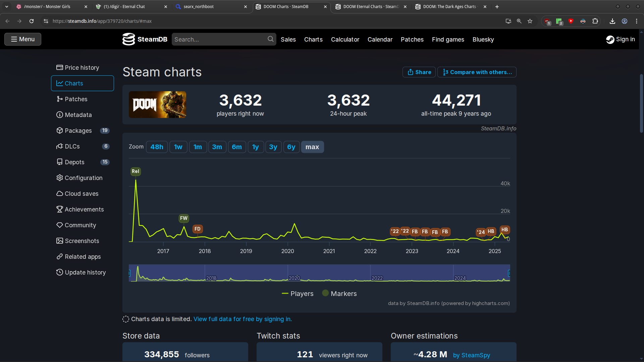Click the FW chart marker
Image resolution: width=644 pixels, height=362 pixels.
184,218
